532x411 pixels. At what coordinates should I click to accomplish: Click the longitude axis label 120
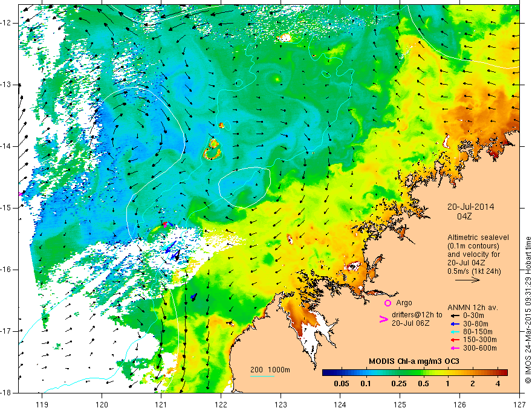point(102,404)
